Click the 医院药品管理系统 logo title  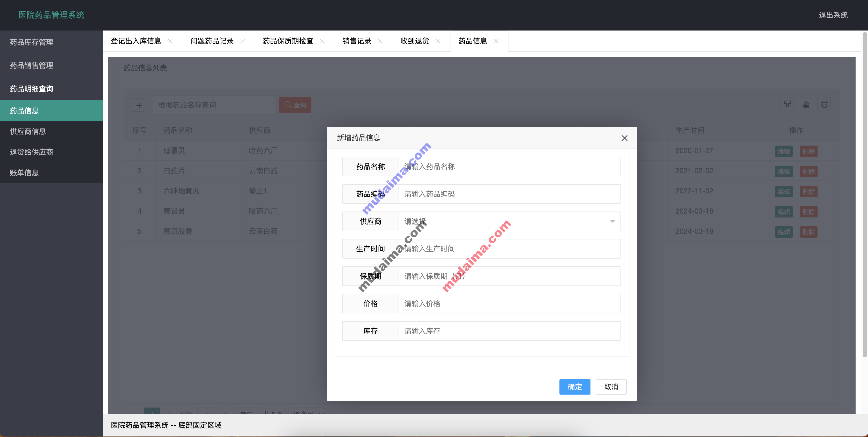tap(51, 15)
